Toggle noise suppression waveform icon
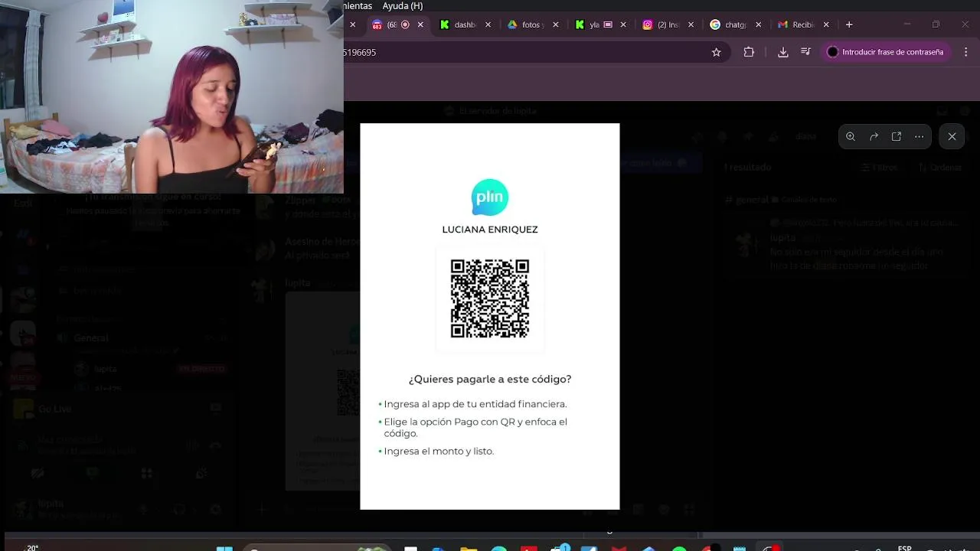Viewport: 980px width, 551px height. pos(191,445)
